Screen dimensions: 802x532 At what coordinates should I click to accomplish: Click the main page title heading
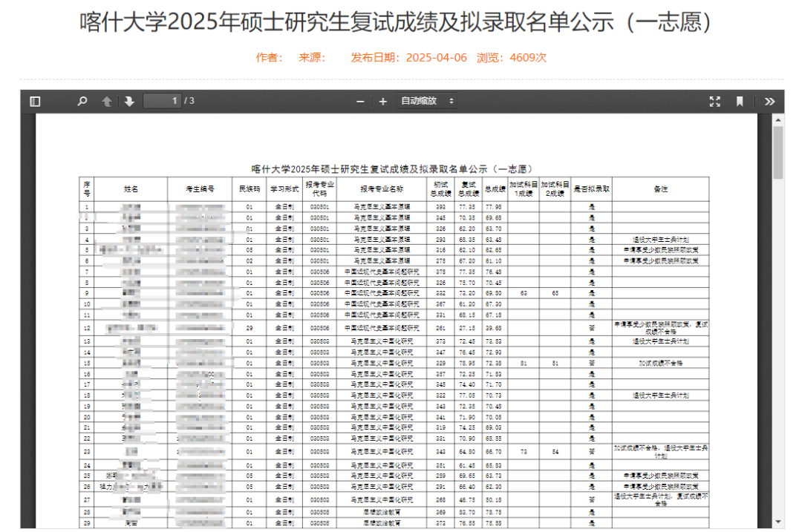point(395,22)
